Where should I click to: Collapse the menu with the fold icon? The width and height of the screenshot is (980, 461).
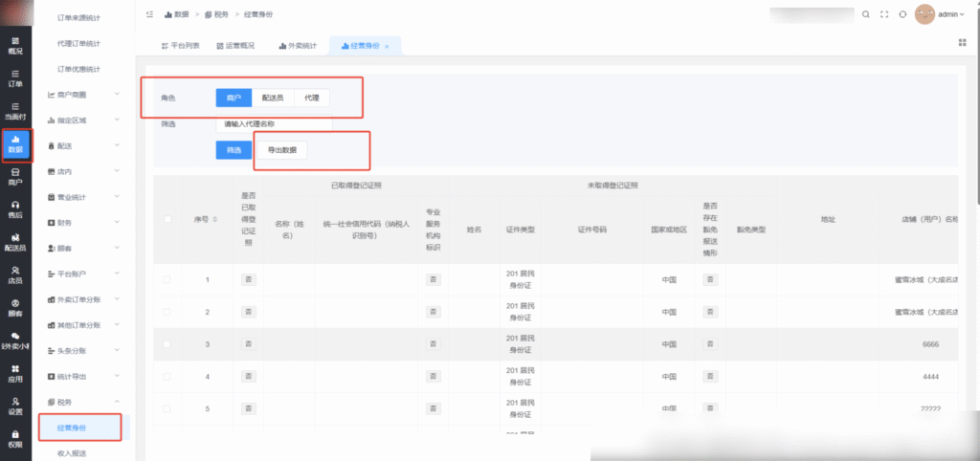point(149,13)
